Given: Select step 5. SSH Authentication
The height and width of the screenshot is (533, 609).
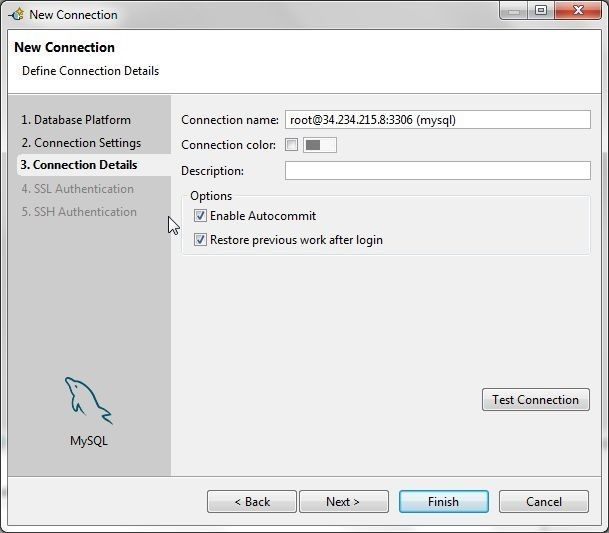Looking at the screenshot, I should coord(79,212).
